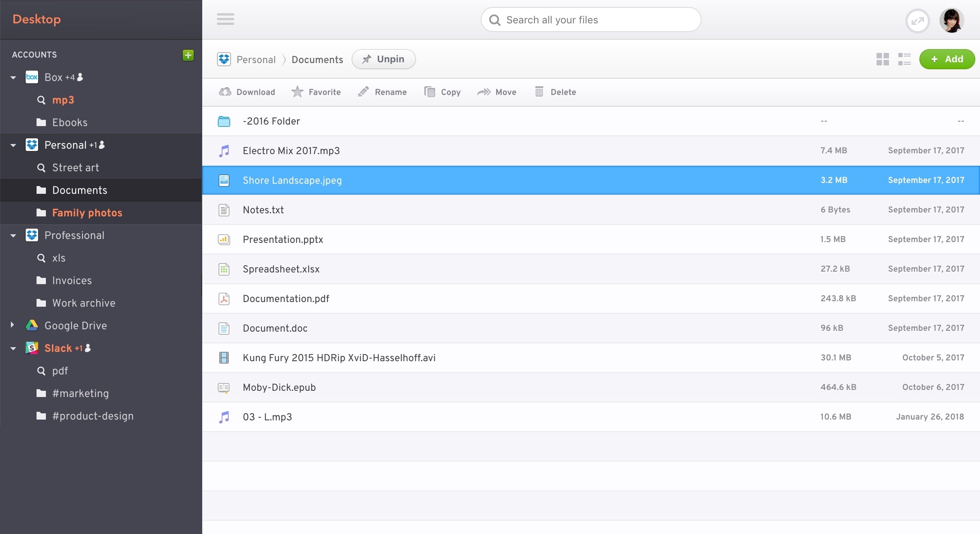Screen dimensions: 980x534
Task: Click the Delete trash icon
Action: click(539, 91)
